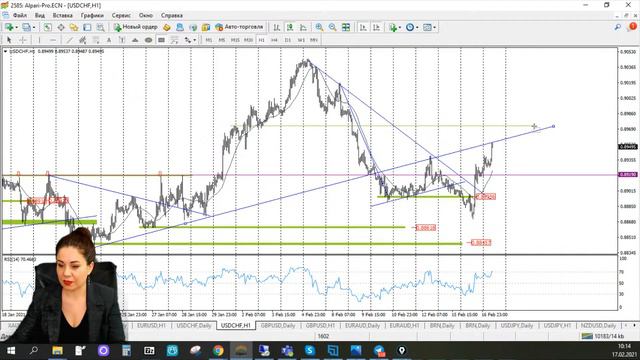The height and width of the screenshot is (360, 640).
Task: Pick the vertical line drawing tool
Action: (39, 40)
